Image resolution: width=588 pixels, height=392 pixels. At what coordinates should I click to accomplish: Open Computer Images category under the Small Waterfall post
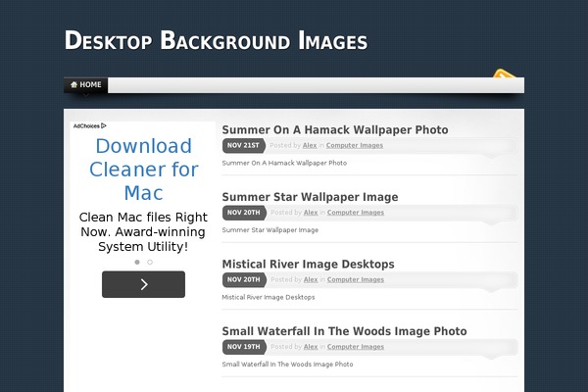click(356, 347)
